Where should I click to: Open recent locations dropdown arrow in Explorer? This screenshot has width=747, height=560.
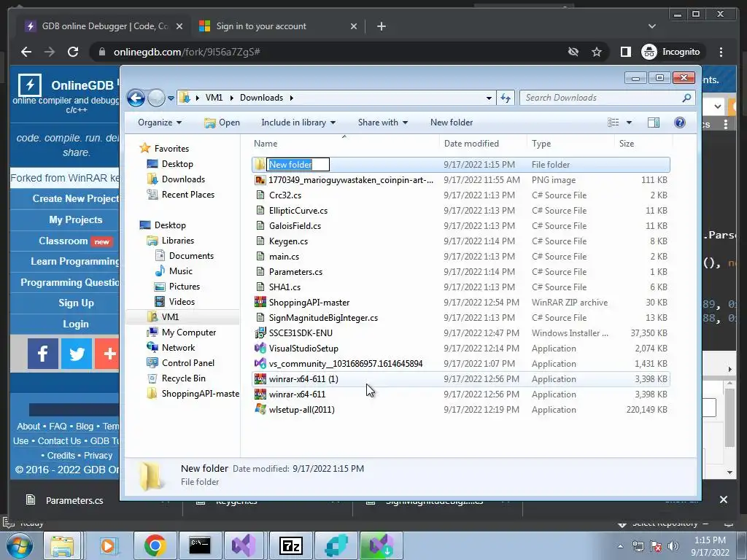pos(171,98)
